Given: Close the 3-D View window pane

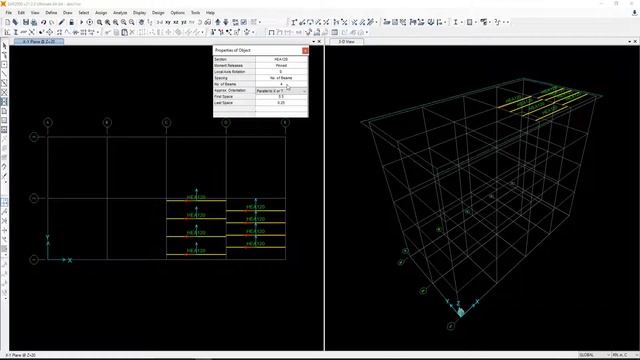Looking at the screenshot, I should click(635, 42).
